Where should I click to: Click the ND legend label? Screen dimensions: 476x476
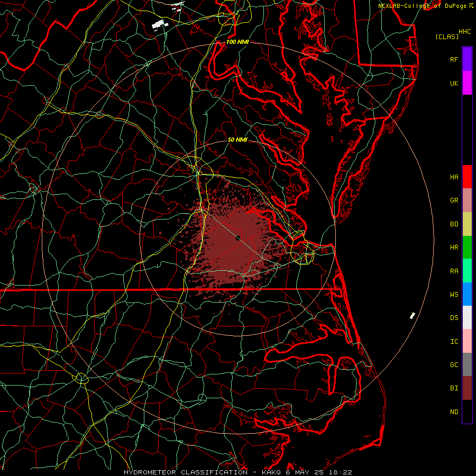point(454,412)
